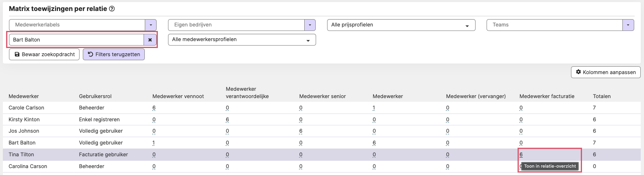Click Bewaar zoekopdracht button
This screenshot has width=644, height=175.
point(44,54)
